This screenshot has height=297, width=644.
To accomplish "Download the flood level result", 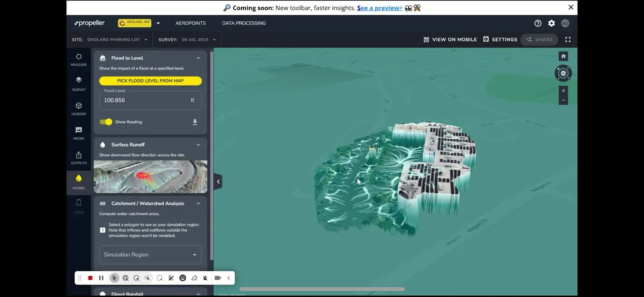I will tap(195, 122).
